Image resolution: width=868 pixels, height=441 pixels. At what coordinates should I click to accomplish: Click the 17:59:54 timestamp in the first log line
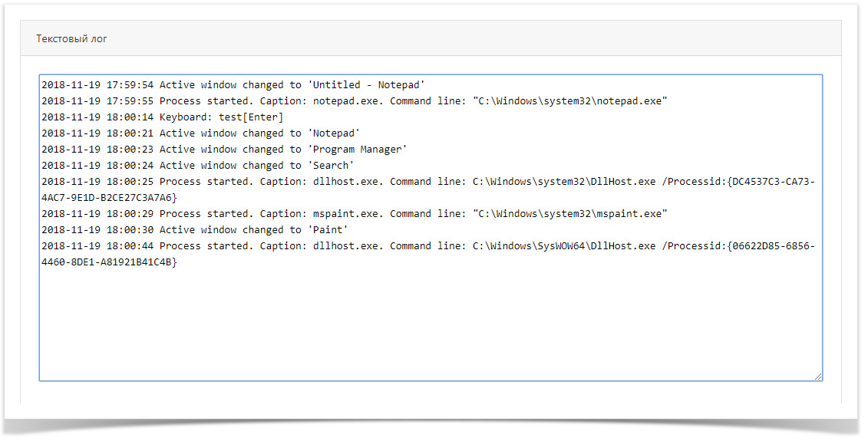(130, 85)
